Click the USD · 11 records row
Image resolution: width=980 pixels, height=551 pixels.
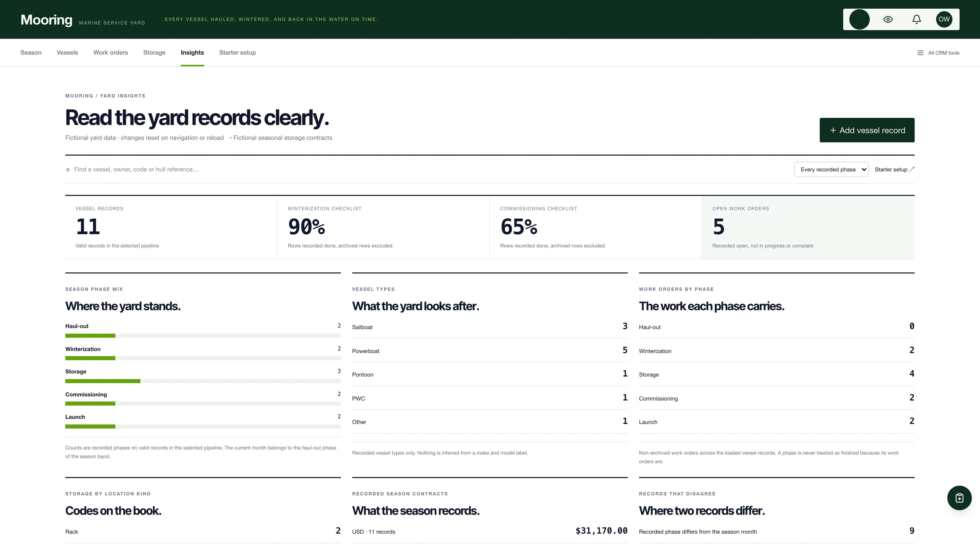[490, 531]
